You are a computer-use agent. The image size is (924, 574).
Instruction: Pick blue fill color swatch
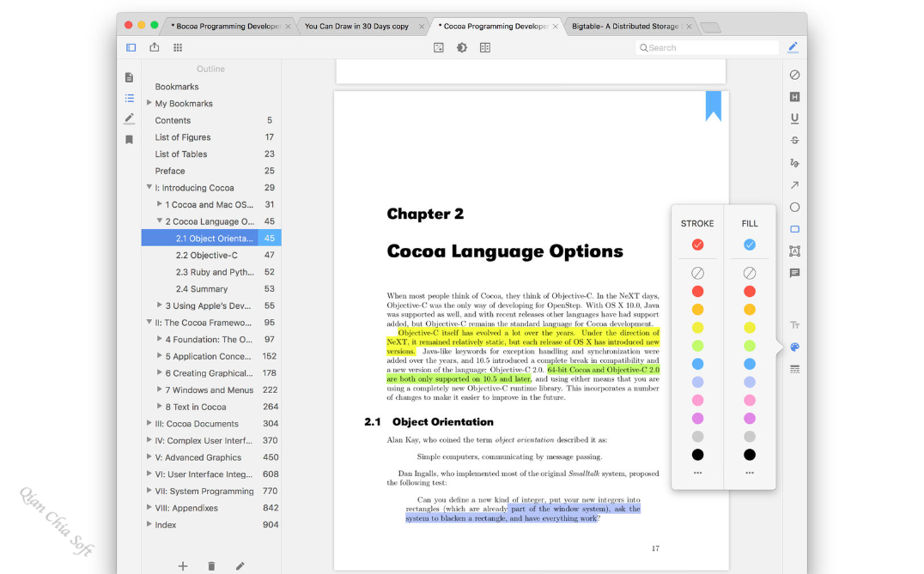coord(750,364)
